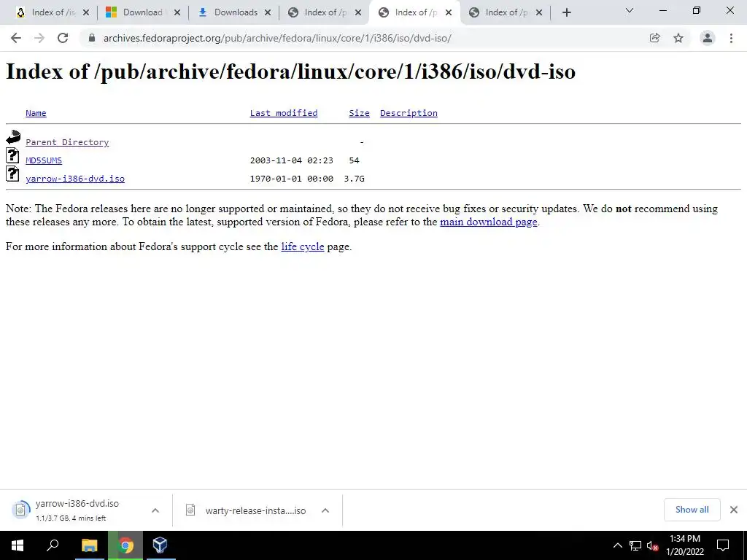Viewport: 747px width, 560px height.
Task: Click Chrome icon on taskbar
Action: pyautogui.click(x=125, y=545)
